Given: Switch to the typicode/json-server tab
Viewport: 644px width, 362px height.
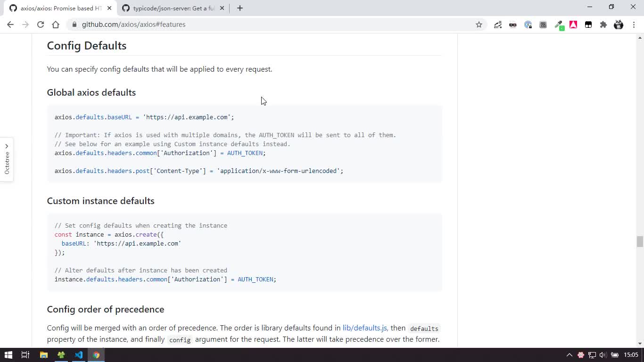Looking at the screenshot, I should coord(173,8).
